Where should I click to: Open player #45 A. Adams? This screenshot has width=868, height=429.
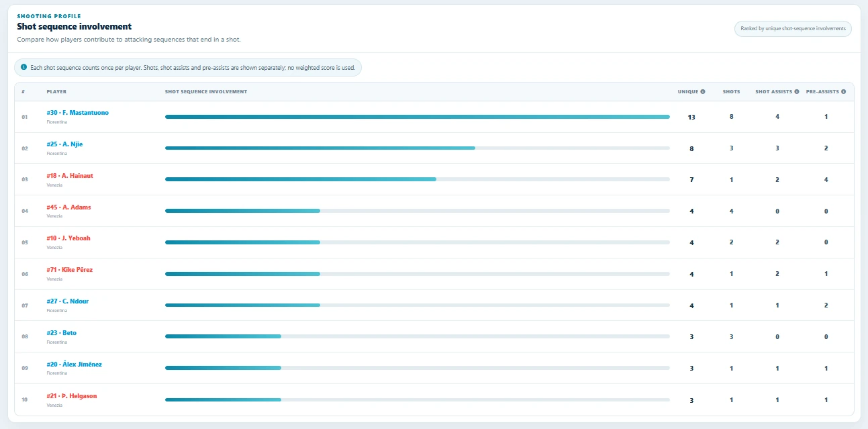[68, 207]
